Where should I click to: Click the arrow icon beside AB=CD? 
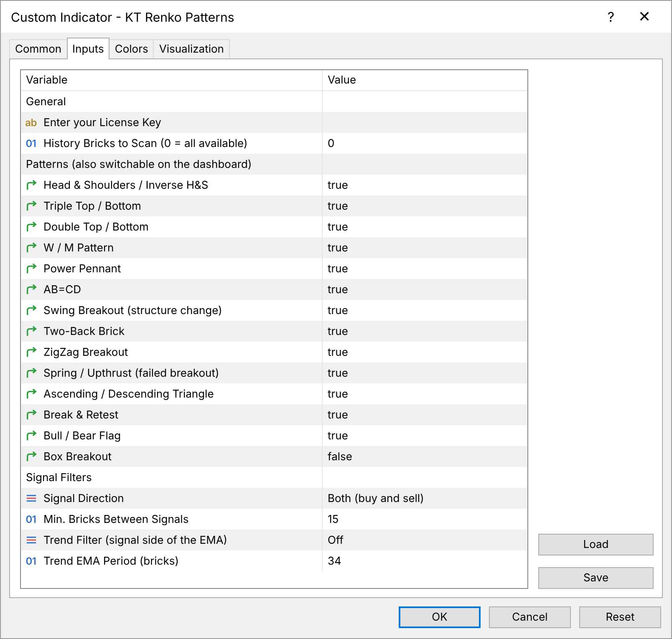coord(31,289)
